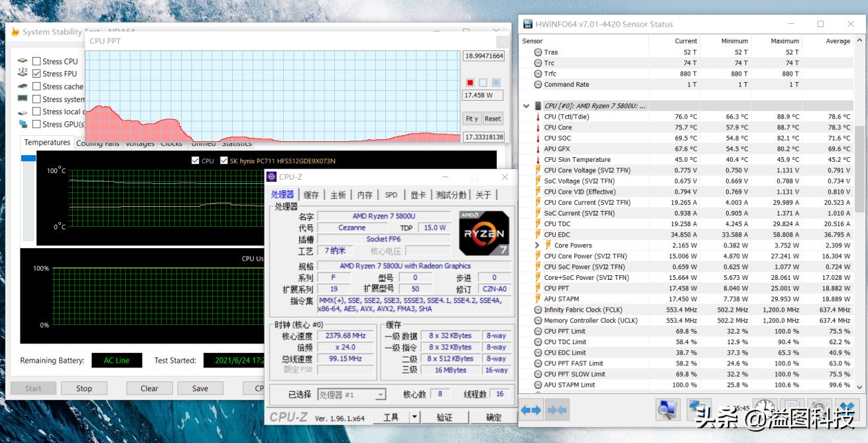This screenshot has width=868, height=443.
Task: Click the round icon beside APU STAPM Limit
Action: click(538, 385)
